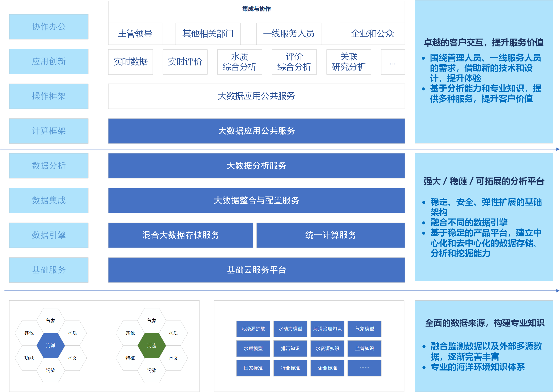Click the 国家标准 tile

(253, 368)
